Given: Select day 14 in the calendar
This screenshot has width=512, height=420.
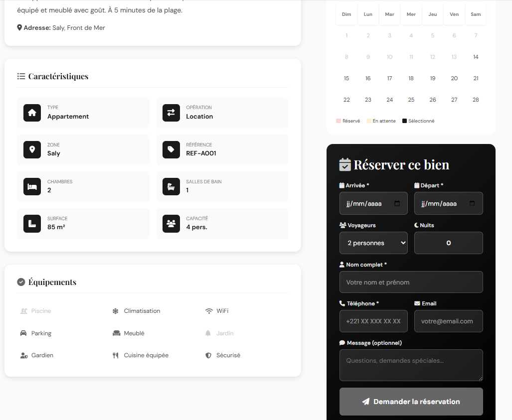Looking at the screenshot, I should [476, 57].
